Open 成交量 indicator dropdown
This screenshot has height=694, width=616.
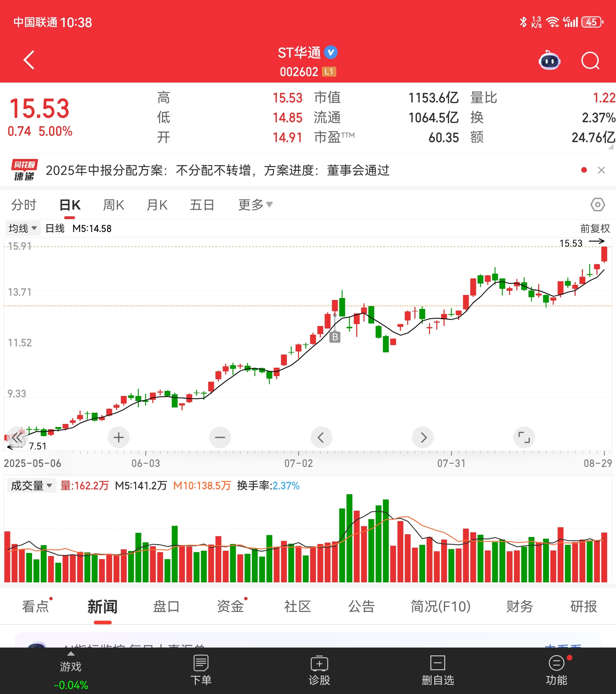coord(32,486)
